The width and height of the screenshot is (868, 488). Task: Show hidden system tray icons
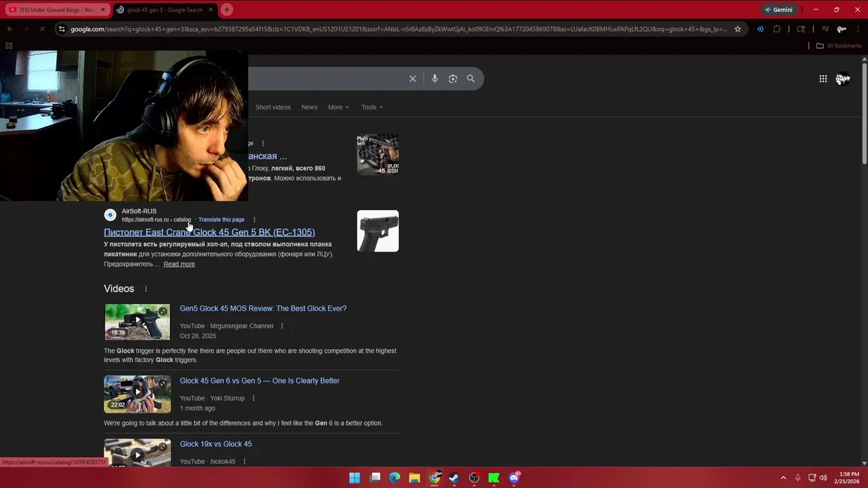[x=783, y=478]
